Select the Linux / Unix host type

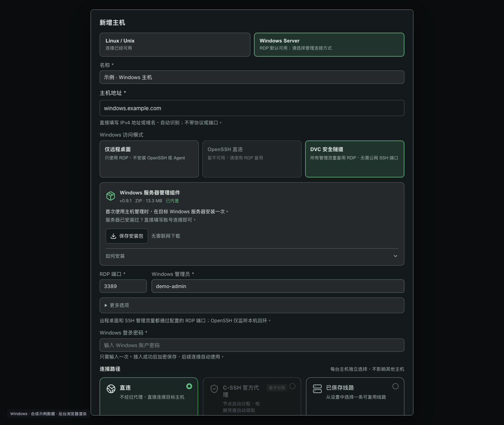click(175, 44)
